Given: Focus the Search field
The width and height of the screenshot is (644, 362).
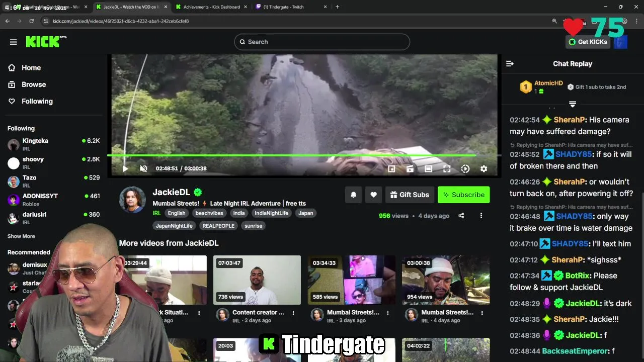Looking at the screenshot, I should [x=322, y=42].
